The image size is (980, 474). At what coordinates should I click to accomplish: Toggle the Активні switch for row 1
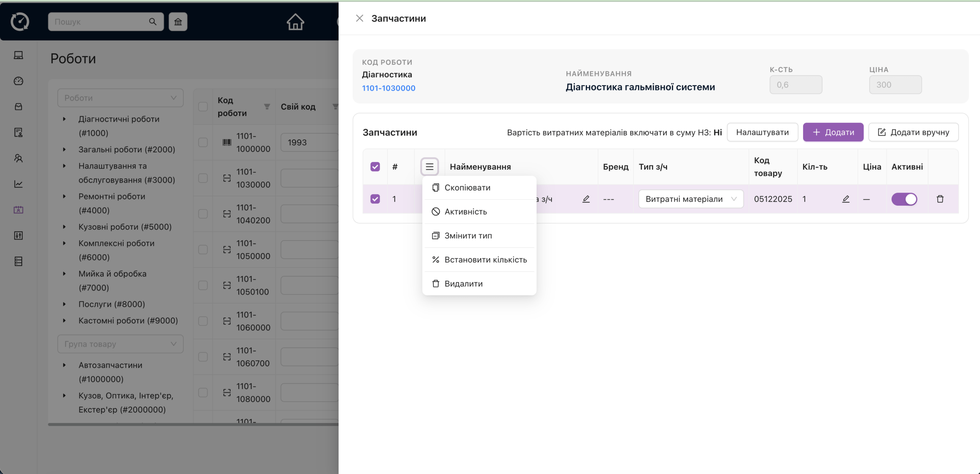click(x=904, y=199)
